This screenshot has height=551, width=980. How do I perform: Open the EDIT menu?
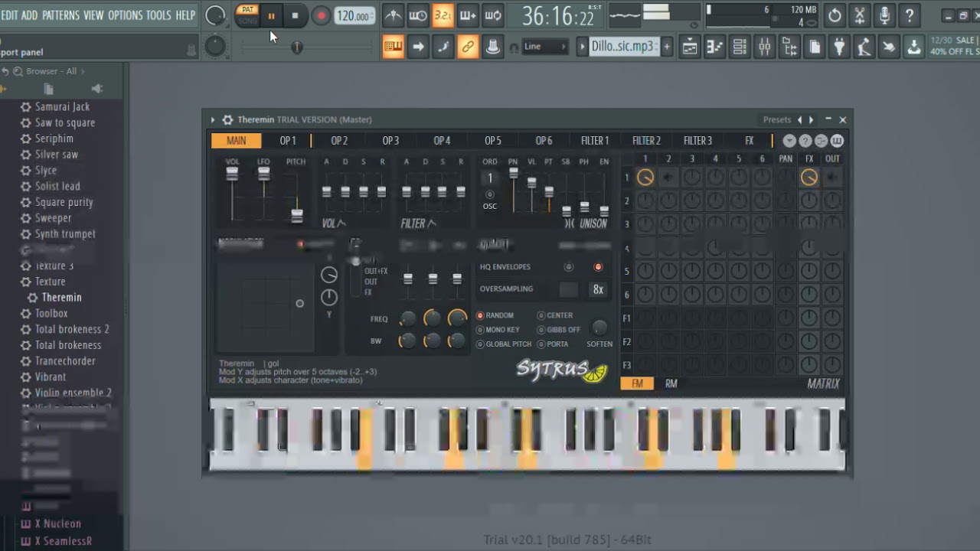click(x=9, y=15)
